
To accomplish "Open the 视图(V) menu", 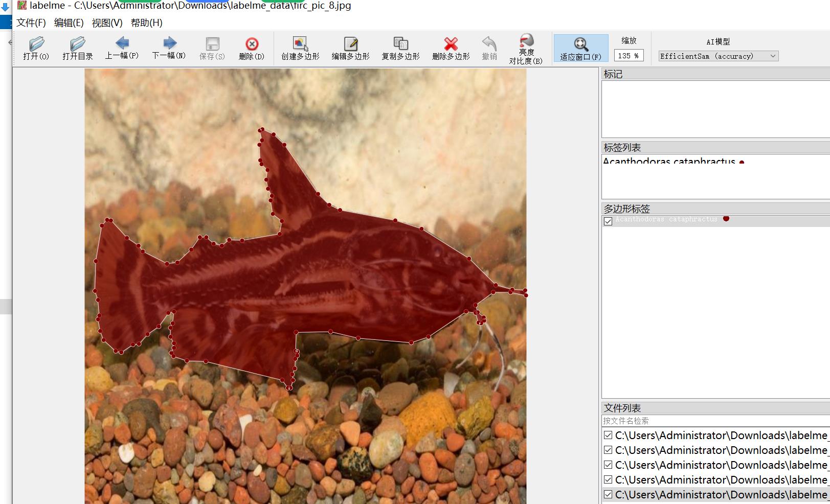I will (107, 22).
